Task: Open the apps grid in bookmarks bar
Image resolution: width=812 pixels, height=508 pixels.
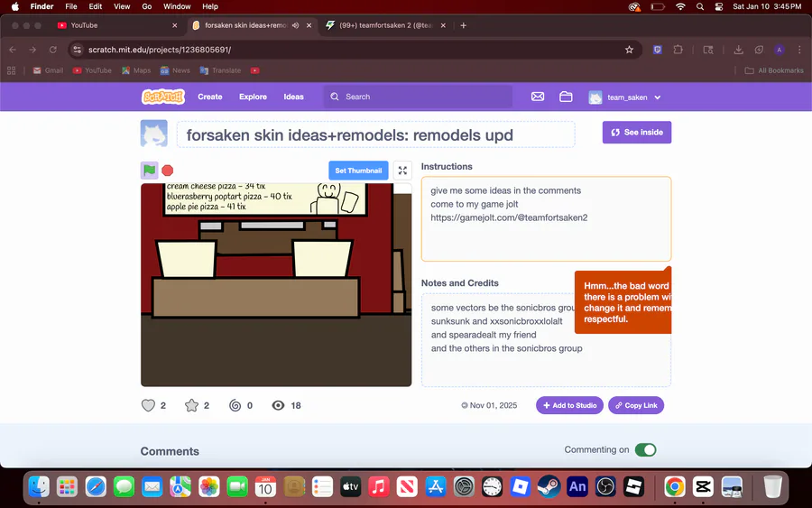Action: pos(12,70)
